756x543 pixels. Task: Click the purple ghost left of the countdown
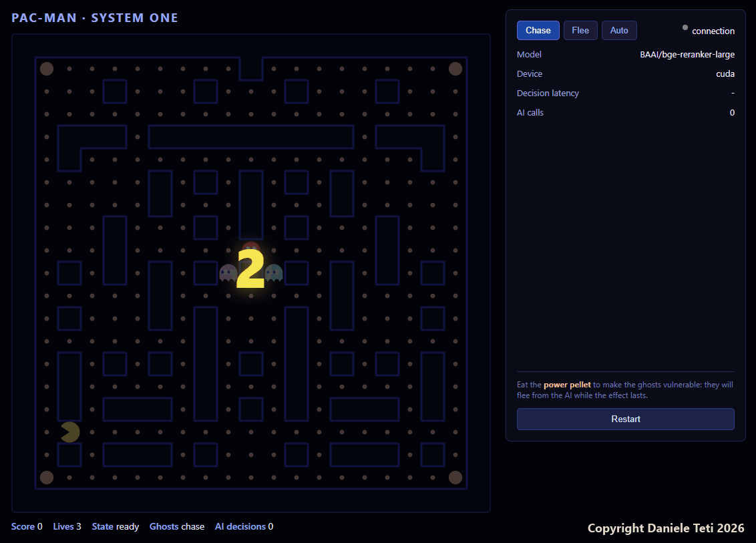tap(228, 273)
